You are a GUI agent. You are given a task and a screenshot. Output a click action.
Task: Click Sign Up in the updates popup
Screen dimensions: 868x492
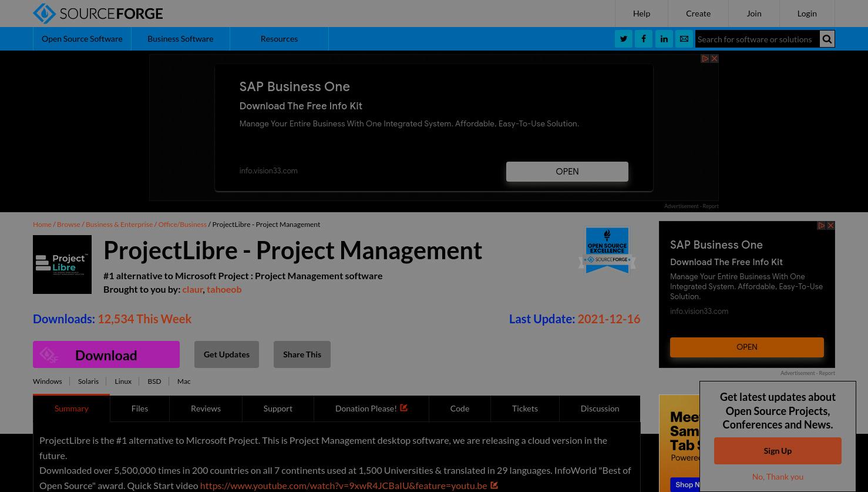coord(778,451)
